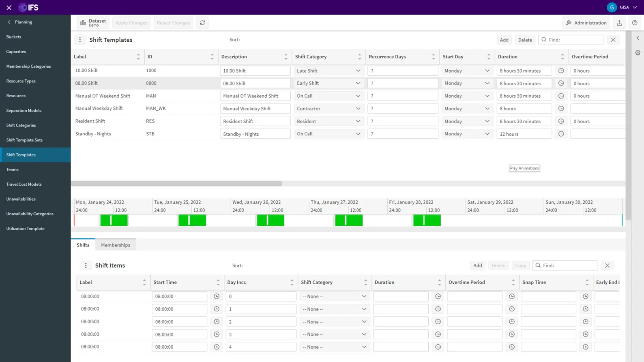Open Shift Categories in the sidebar

pos(21,125)
